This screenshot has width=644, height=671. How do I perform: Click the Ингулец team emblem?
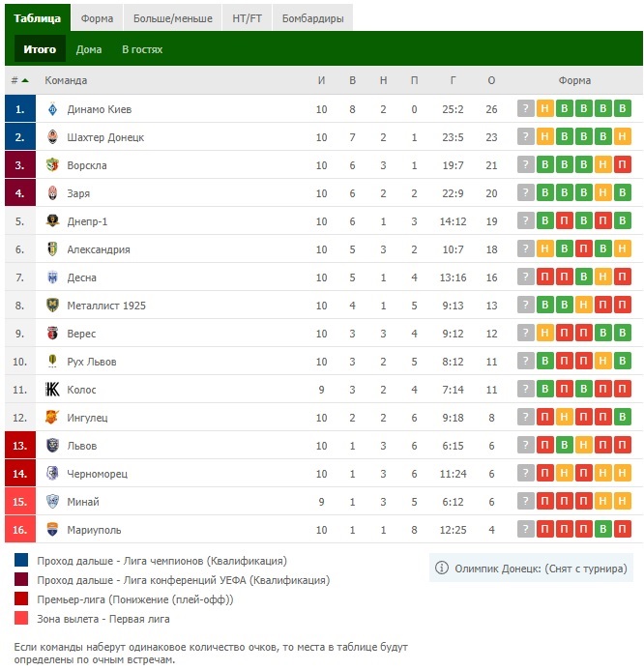point(52,418)
